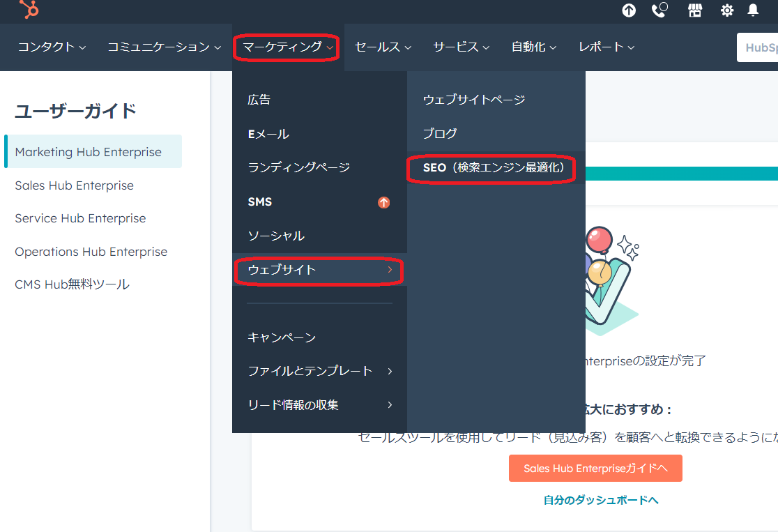Expand the リード情報の収集 submenu
Screen dimensions: 778x532
point(319,405)
